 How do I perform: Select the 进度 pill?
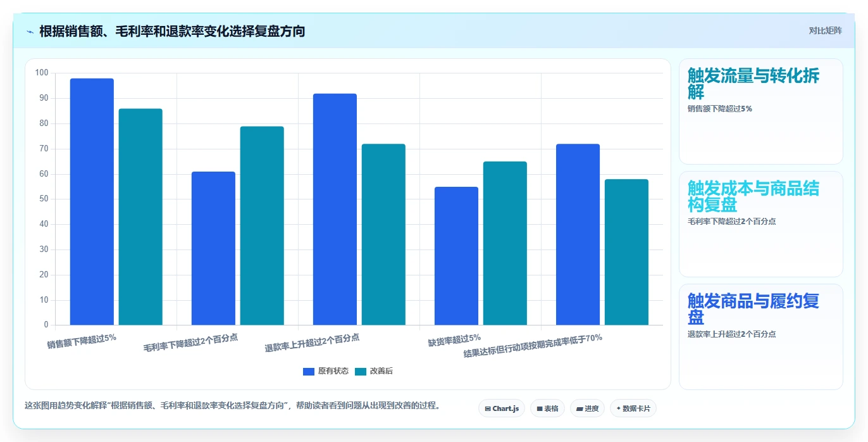587,408
